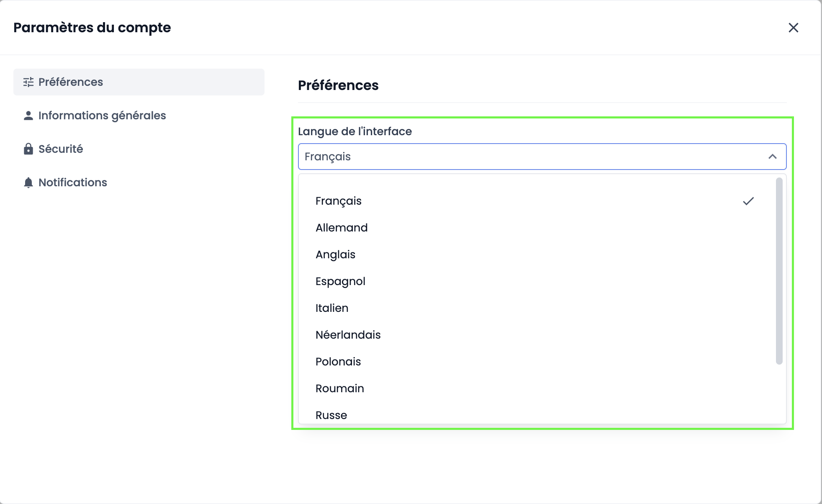
Task: Click the lock icon next to Sécurité
Action: tap(28, 149)
